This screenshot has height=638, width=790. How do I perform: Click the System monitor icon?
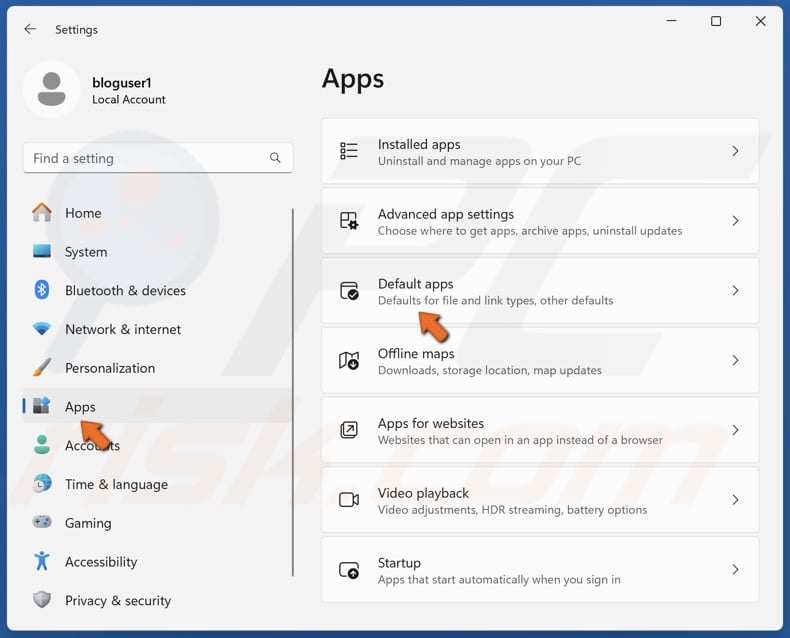coord(42,251)
